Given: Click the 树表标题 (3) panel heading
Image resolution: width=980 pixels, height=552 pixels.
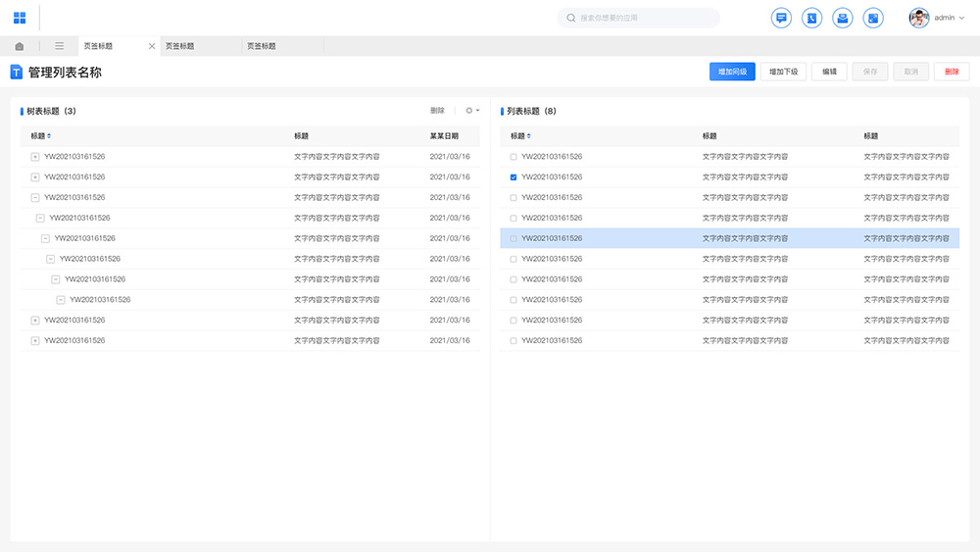Looking at the screenshot, I should [51, 111].
